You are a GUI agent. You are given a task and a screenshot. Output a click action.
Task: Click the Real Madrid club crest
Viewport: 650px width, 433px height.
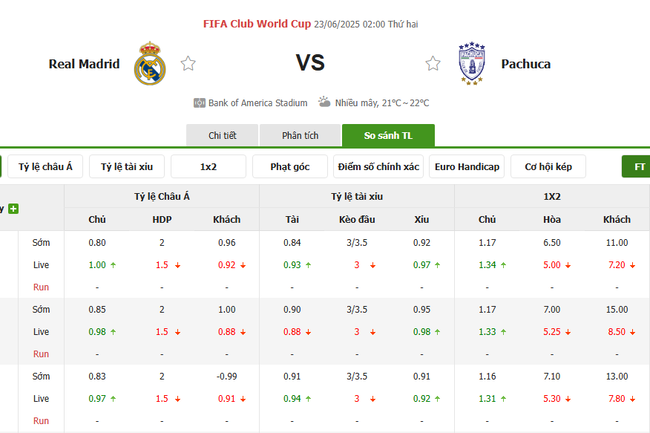[x=150, y=63]
